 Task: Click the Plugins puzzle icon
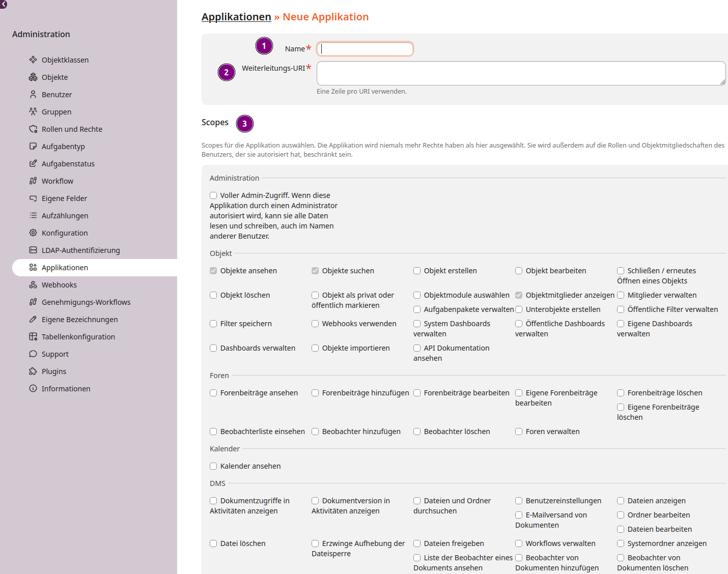33,371
